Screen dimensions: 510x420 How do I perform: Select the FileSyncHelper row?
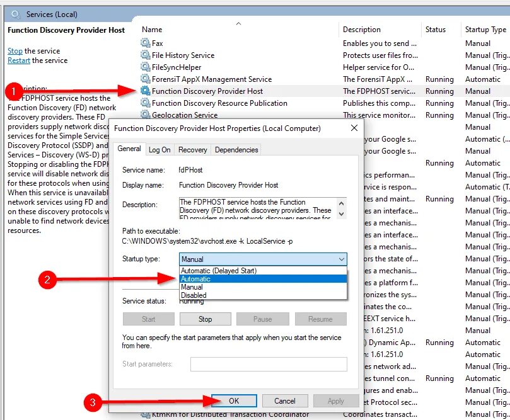pyautogui.click(x=177, y=67)
